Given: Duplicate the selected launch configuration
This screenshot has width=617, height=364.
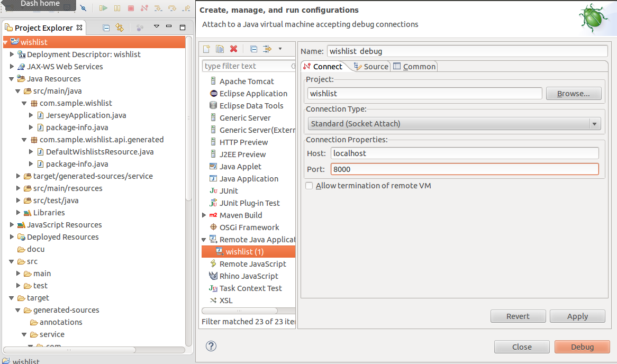Looking at the screenshot, I should click(220, 49).
